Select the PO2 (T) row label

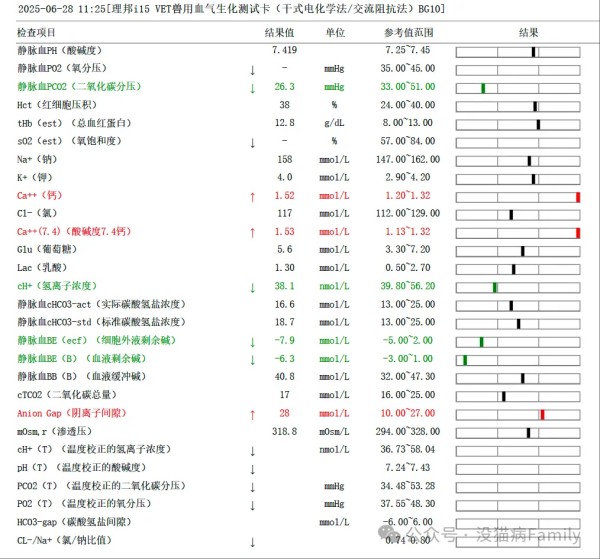pos(84,504)
